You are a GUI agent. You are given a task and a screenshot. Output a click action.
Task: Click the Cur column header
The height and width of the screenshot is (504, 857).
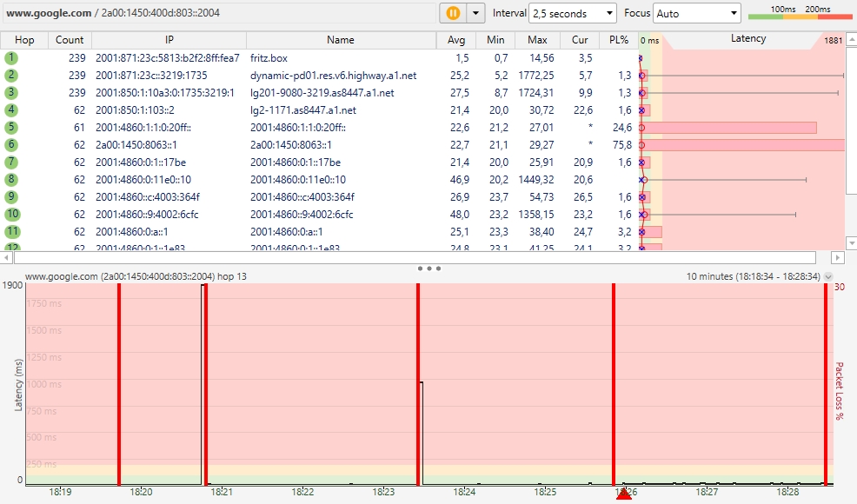pyautogui.click(x=580, y=40)
